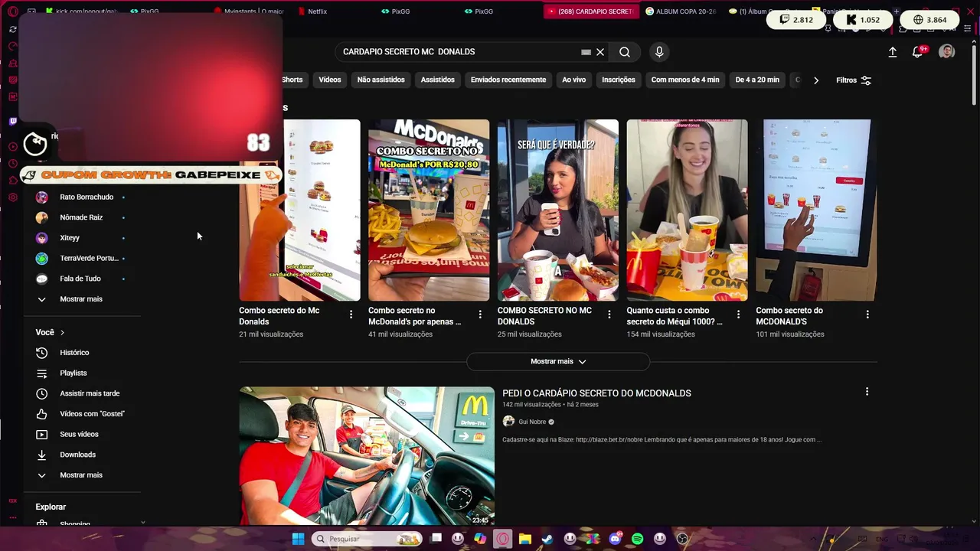Open File Explorer from taskbar

click(x=525, y=539)
